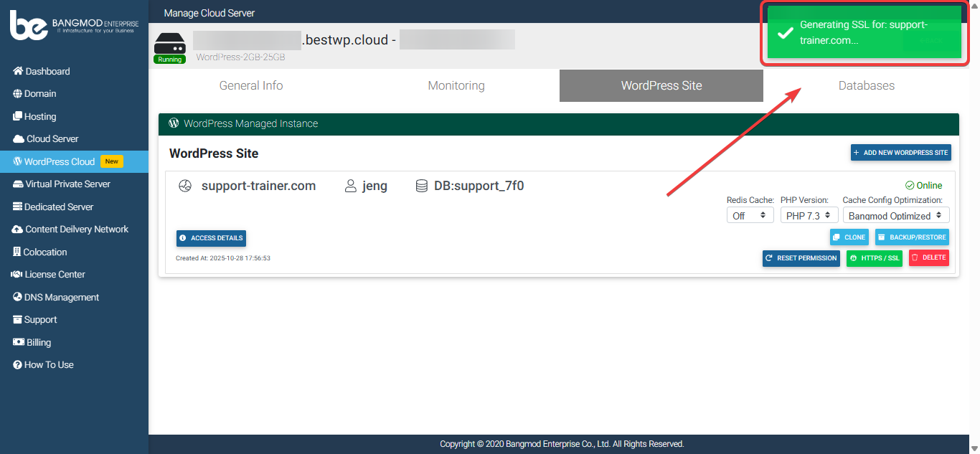Open the Databases tab
Viewport: 980px width, 454px height.
(x=866, y=85)
